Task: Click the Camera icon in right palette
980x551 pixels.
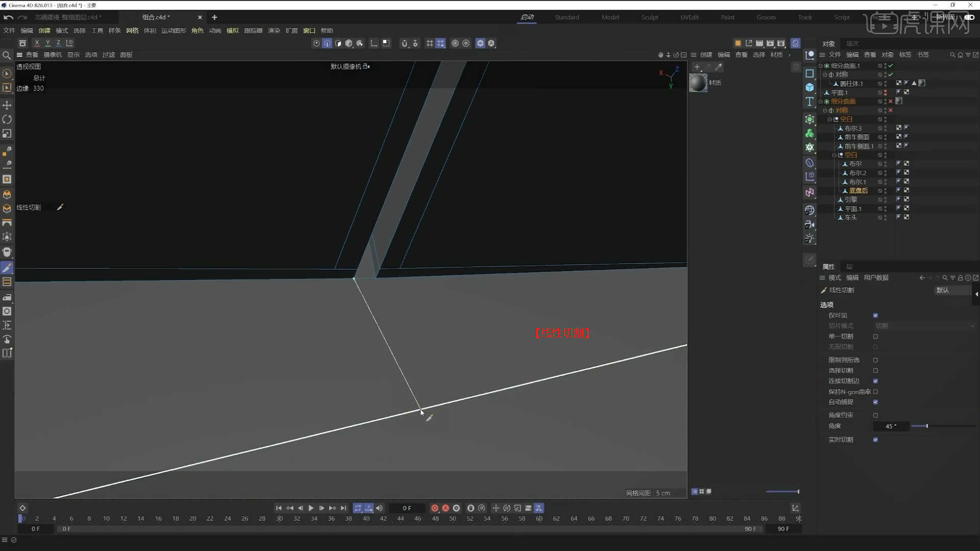Action: (x=810, y=224)
